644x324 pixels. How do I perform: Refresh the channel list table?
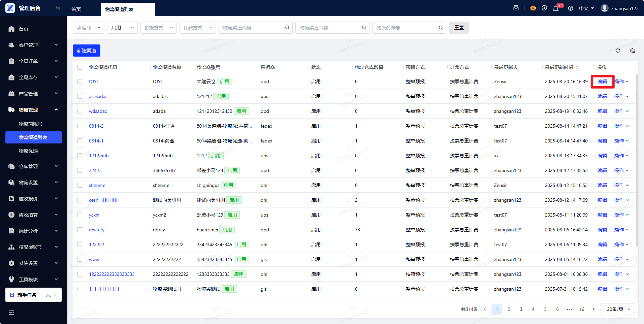click(x=618, y=51)
